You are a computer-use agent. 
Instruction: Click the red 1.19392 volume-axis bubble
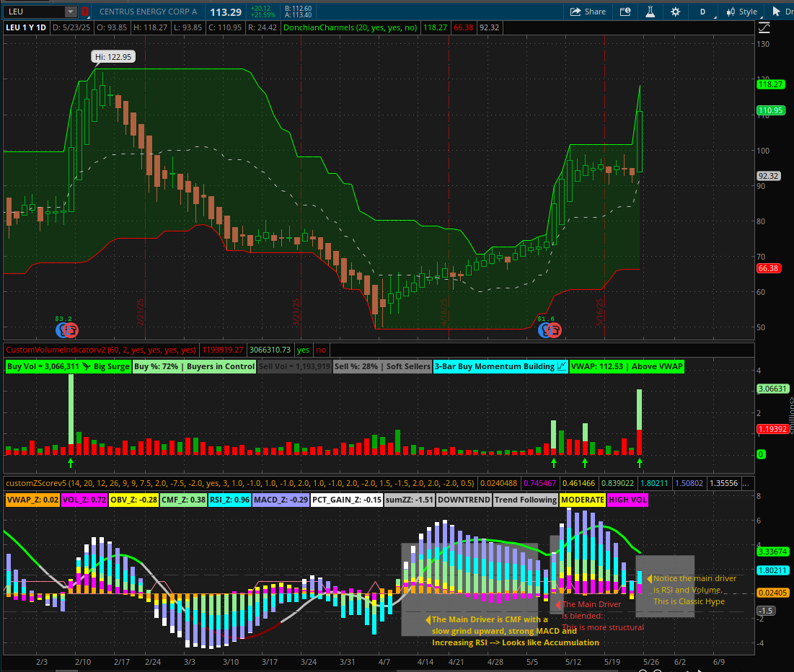coord(773,429)
